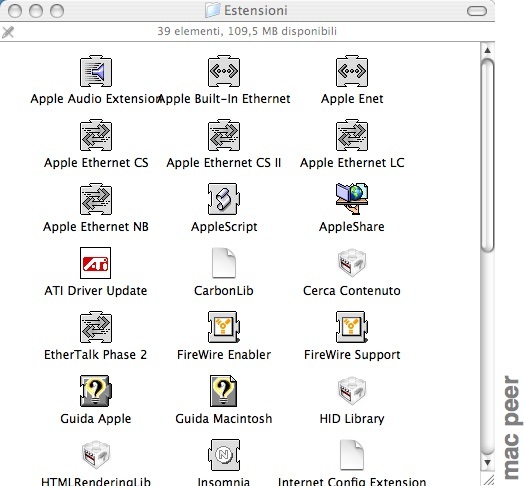Select the AppleShare globe icon

pos(352,198)
